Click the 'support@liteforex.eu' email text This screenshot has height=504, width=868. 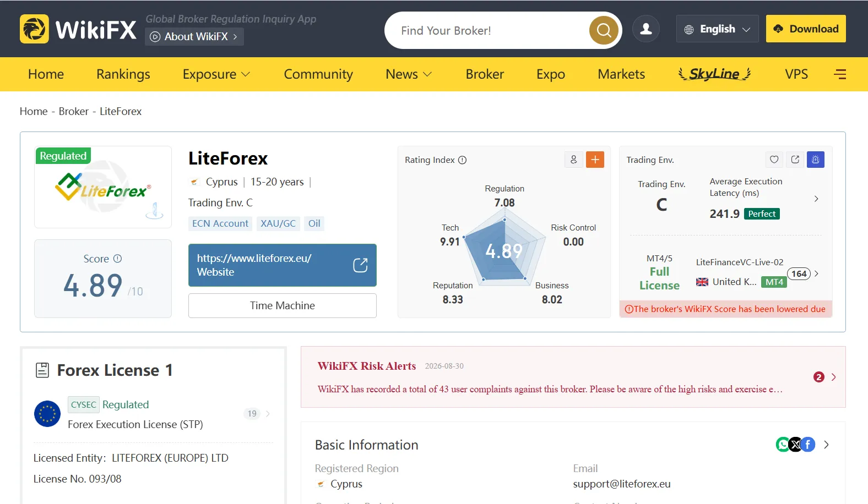coord(622,484)
